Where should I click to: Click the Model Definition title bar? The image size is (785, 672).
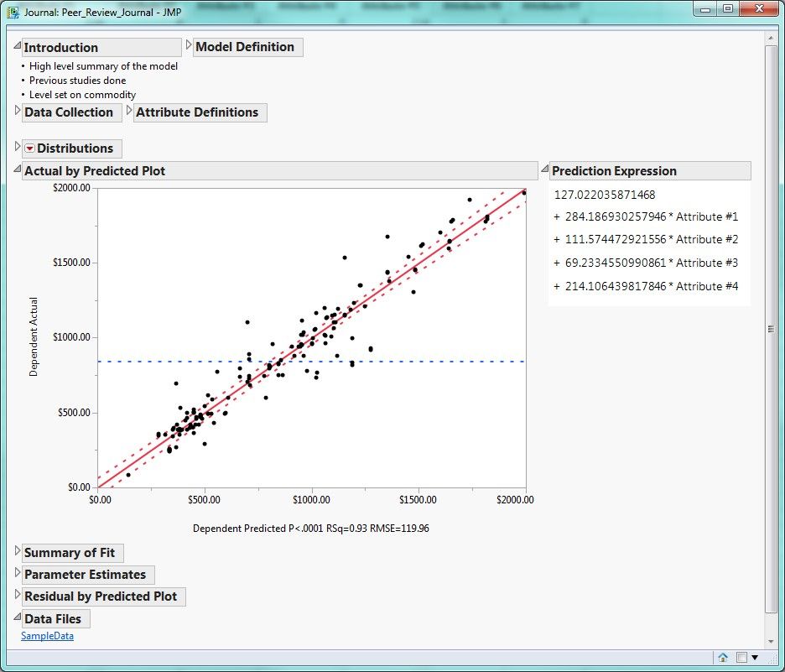247,47
